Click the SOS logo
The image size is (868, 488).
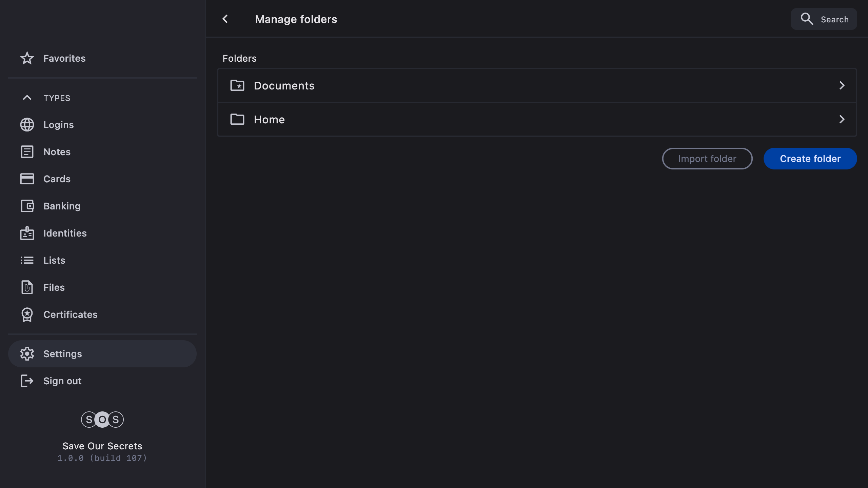pyautogui.click(x=102, y=420)
